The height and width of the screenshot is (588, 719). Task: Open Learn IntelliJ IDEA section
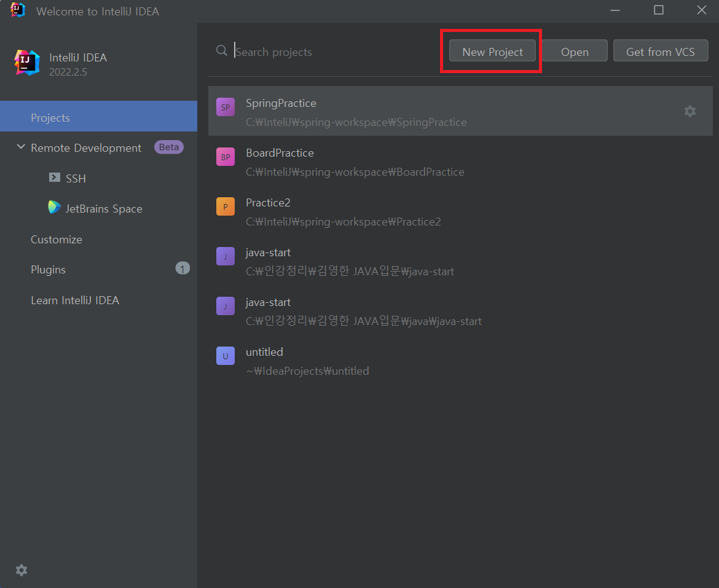(75, 300)
